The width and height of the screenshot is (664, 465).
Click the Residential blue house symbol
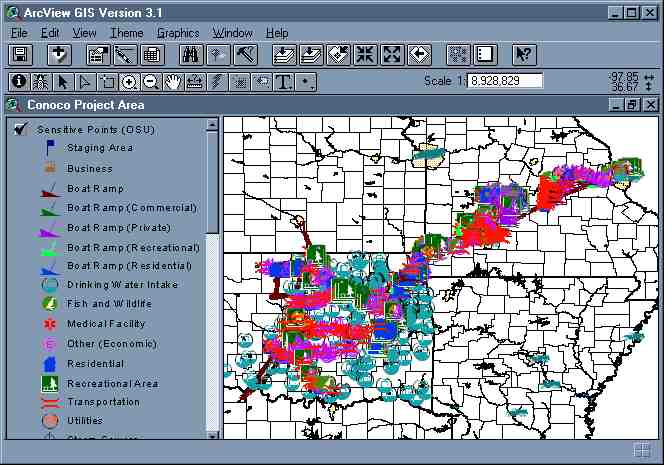coord(50,364)
